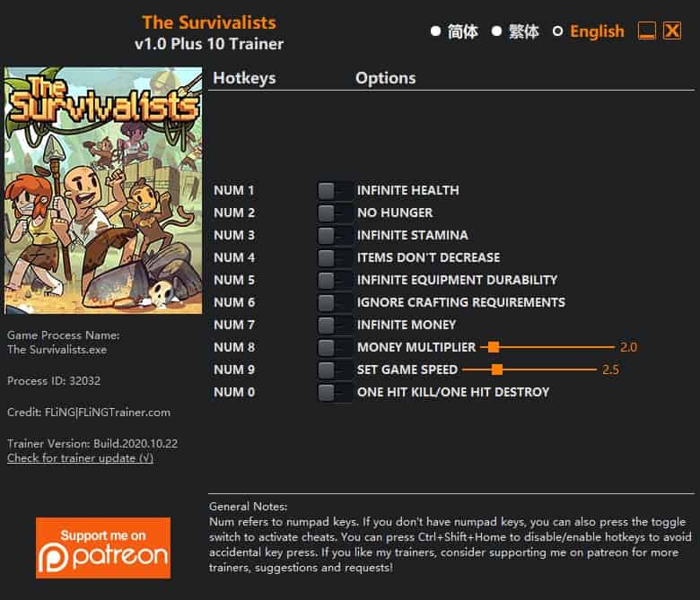Screen dimensions: 700x600
Task: Open the Support me on Patreon banner
Action: pos(103,548)
